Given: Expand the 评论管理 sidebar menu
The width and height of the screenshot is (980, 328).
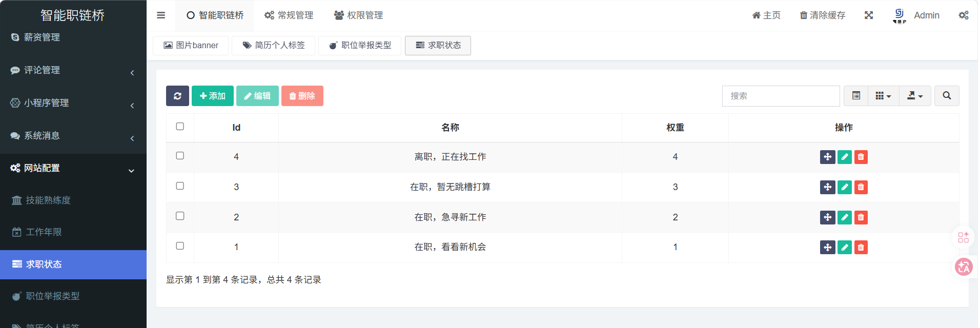Looking at the screenshot, I should pos(73,70).
